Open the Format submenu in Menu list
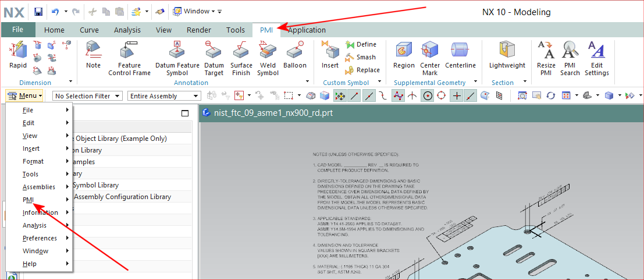This screenshot has width=644, height=280. pos(40,161)
